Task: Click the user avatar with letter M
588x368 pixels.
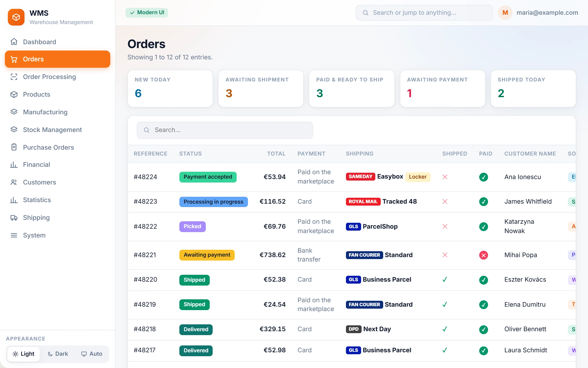Action: 505,13
